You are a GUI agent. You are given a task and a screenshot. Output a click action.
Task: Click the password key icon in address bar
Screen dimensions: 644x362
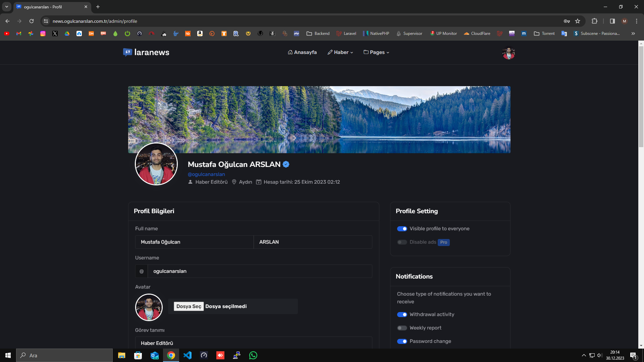567,21
